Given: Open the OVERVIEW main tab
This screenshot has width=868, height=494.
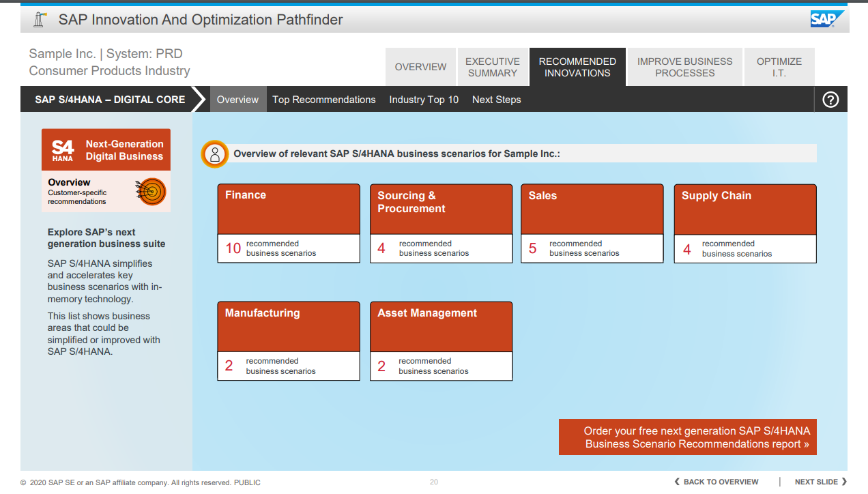Looking at the screenshot, I should coord(420,67).
